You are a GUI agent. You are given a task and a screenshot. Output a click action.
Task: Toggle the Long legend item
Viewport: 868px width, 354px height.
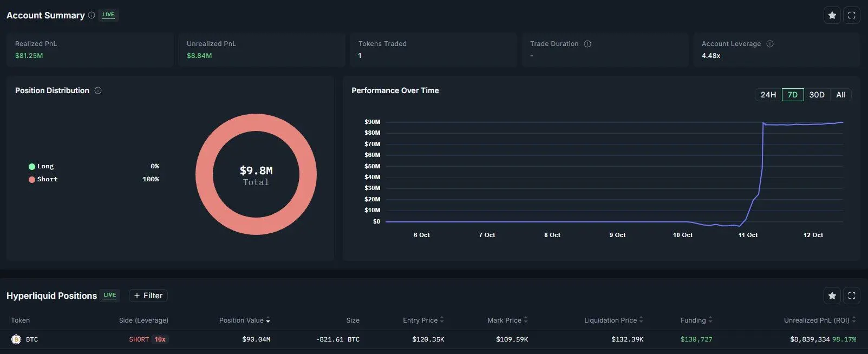click(x=41, y=166)
